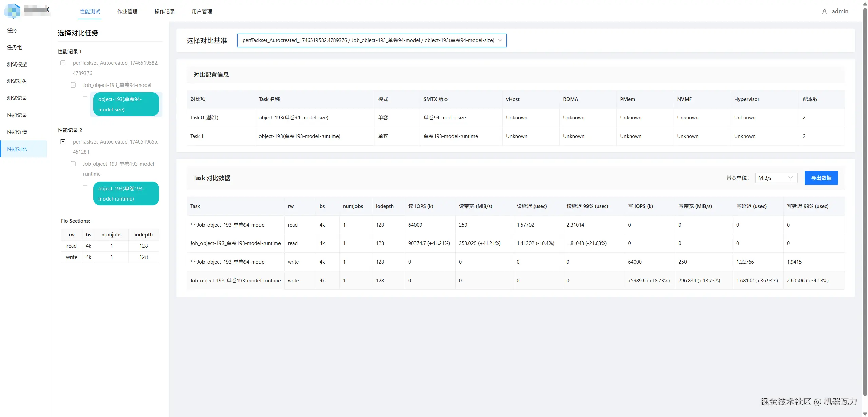Screen dimensions: 868x417
Task: Open the 选择对比基准 baseline dropdown
Action: 372,40
